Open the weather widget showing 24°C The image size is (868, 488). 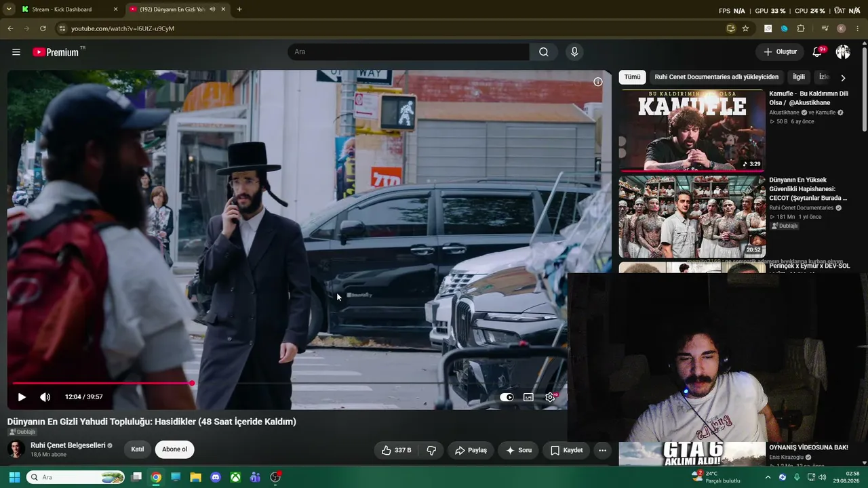point(715,477)
